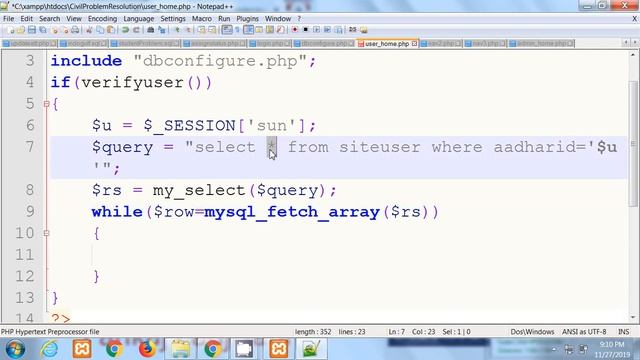Open the Language menu

coord(139,19)
